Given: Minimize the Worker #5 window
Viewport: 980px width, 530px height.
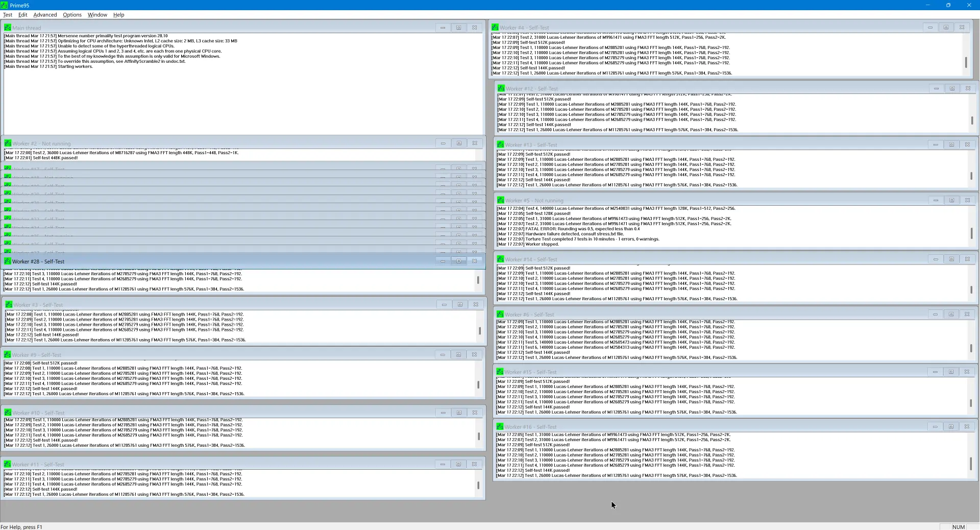Looking at the screenshot, I should coord(936,200).
